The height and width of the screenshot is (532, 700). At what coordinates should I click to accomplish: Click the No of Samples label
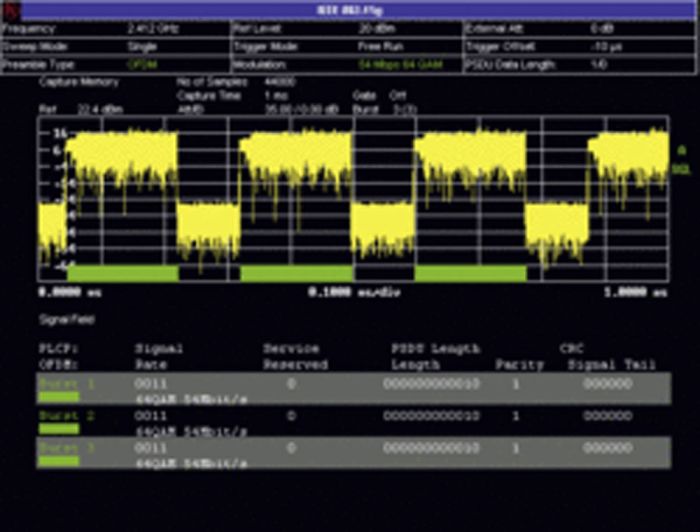coord(212,82)
